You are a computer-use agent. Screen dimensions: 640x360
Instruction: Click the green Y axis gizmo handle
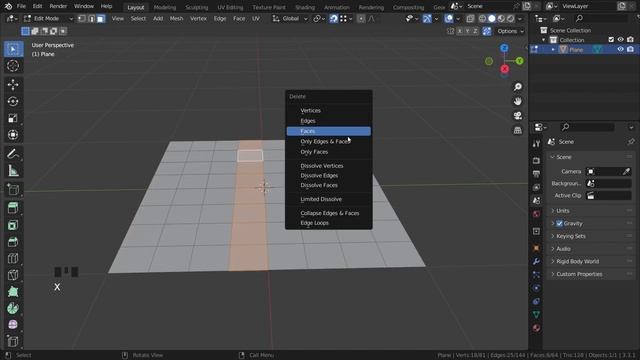[x=519, y=61]
